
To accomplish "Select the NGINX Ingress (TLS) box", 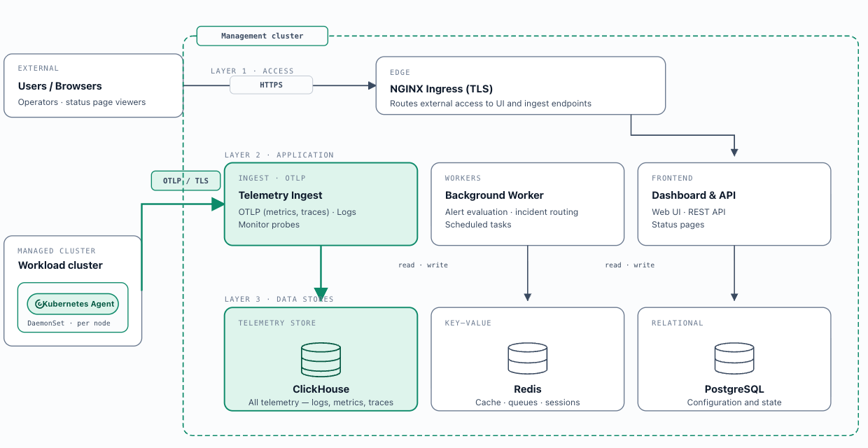I will click(520, 85).
